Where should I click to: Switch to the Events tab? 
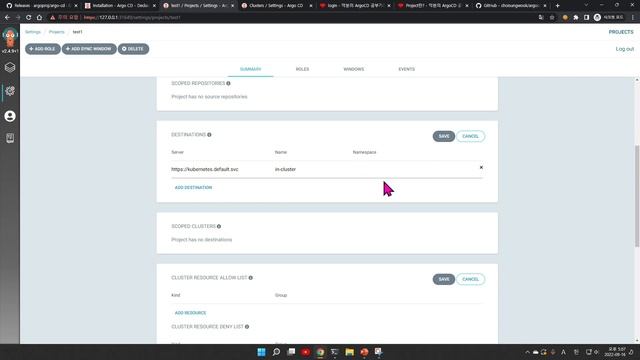pyautogui.click(x=407, y=69)
